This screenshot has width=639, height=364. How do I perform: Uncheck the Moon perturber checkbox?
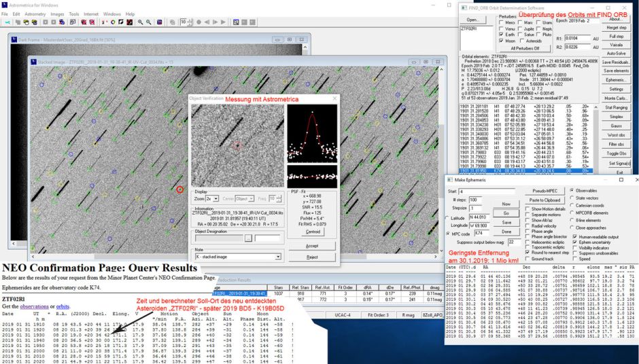[x=502, y=41]
